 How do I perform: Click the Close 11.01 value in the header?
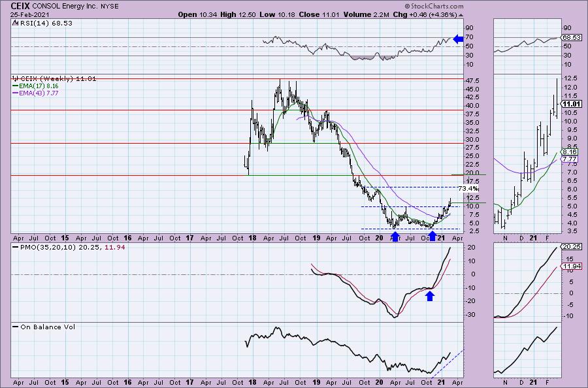pos(319,14)
